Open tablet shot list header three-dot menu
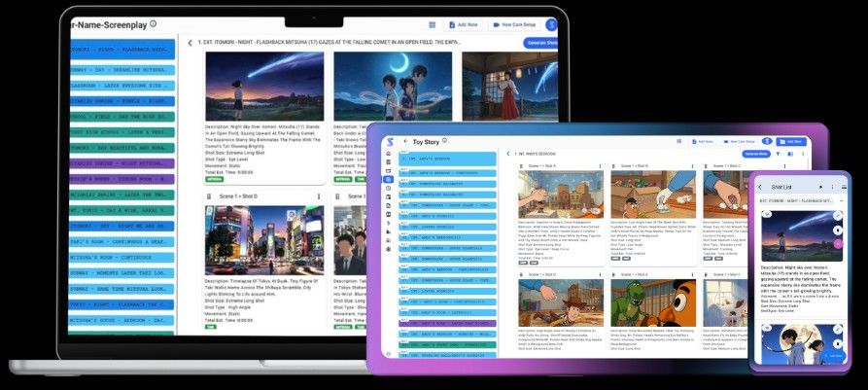The image size is (868, 390). click(803, 154)
